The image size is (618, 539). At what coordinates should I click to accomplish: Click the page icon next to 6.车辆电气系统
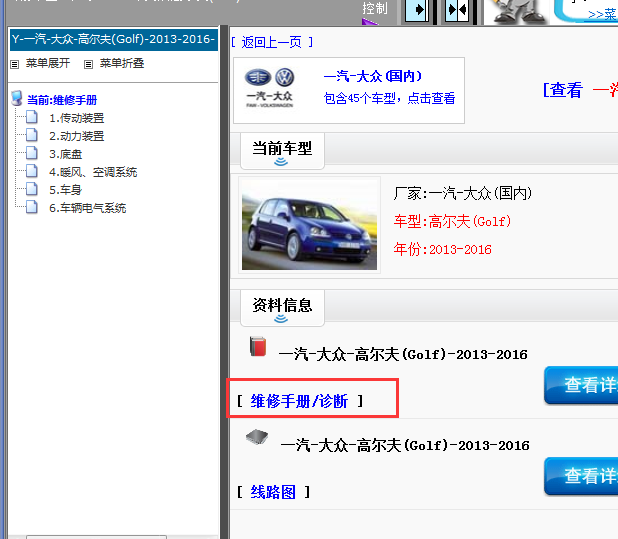tap(32, 207)
